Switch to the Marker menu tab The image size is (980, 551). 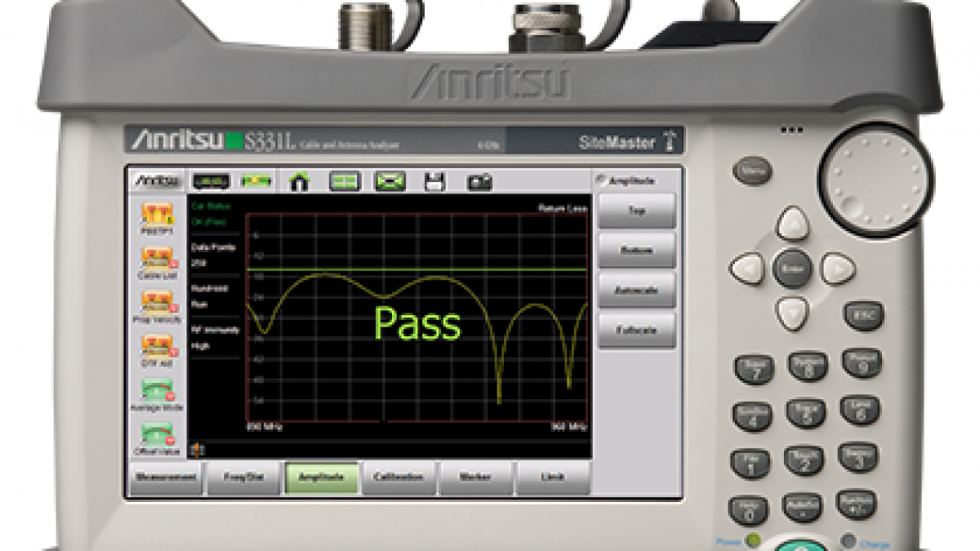(476, 478)
